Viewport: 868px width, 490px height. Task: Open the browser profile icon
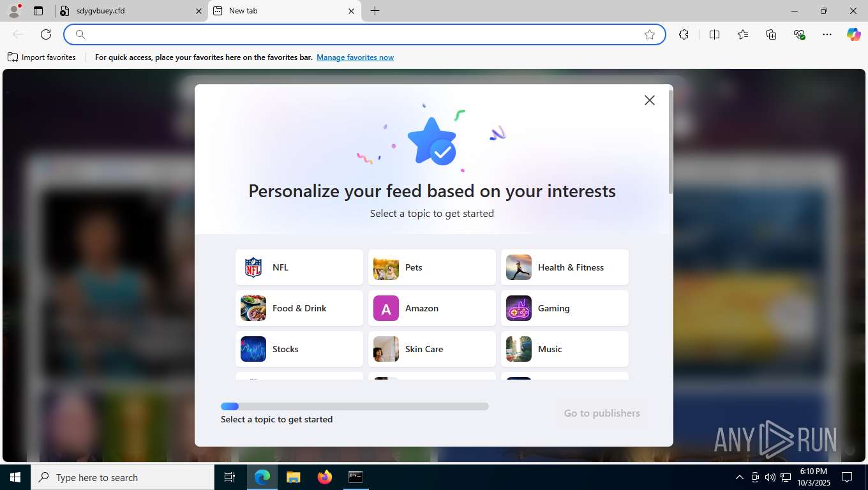pos(14,11)
